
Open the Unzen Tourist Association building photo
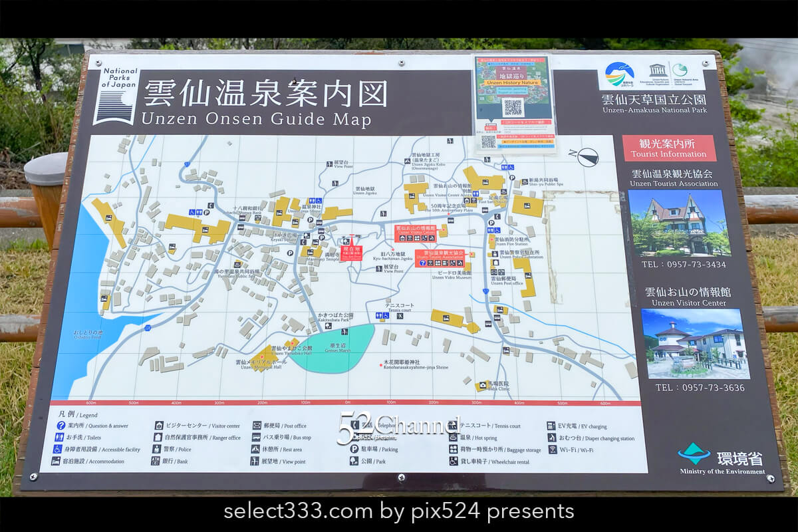point(680,223)
